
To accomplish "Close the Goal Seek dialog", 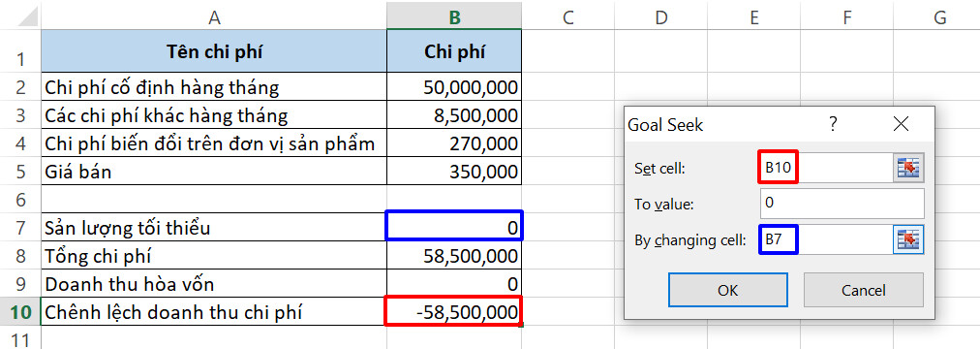I will (902, 124).
